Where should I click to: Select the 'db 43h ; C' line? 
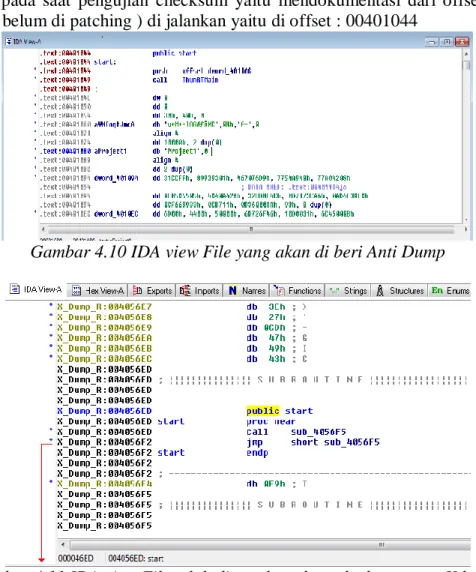point(277,359)
